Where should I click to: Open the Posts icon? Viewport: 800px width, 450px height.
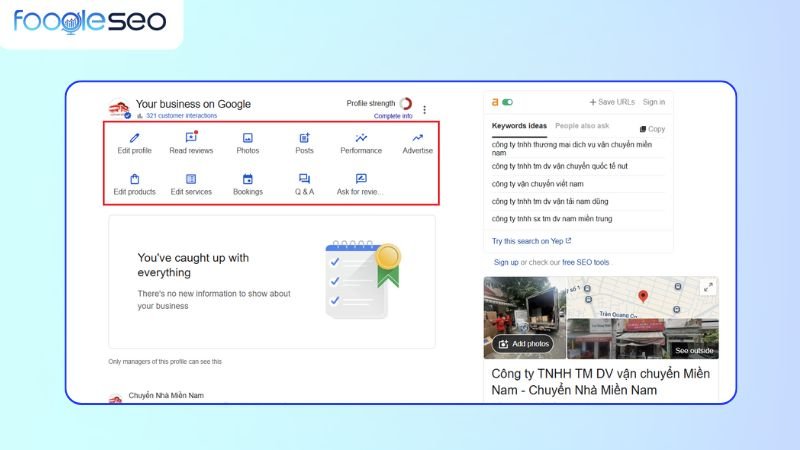304,138
